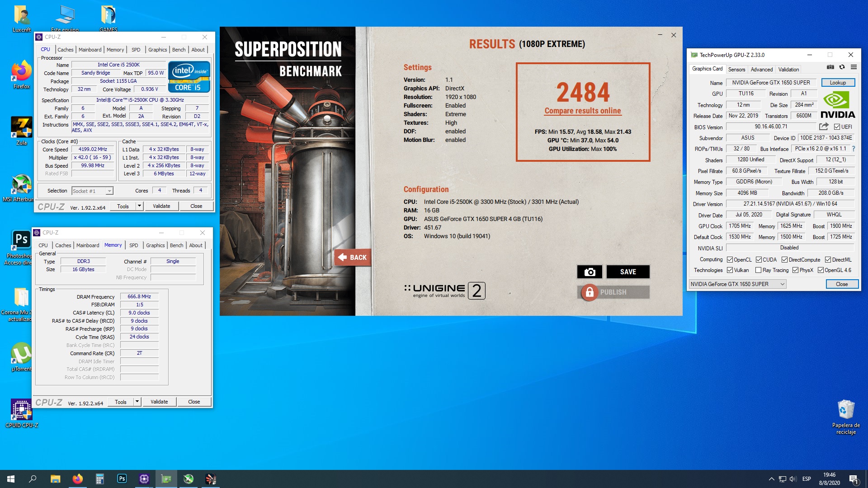Show hidden system tray icons chevron
The image size is (868, 488).
coord(771,479)
